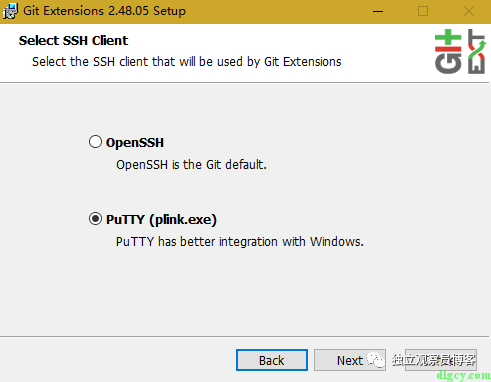Click the disabled maximize button
Screen dimensions: 491x382
coord(423,11)
